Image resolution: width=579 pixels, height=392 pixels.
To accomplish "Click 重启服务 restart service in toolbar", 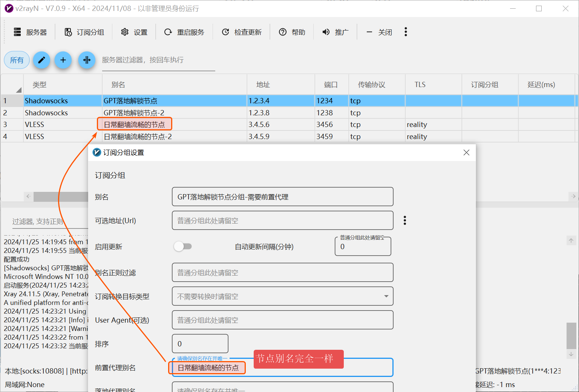I will click(x=184, y=32).
